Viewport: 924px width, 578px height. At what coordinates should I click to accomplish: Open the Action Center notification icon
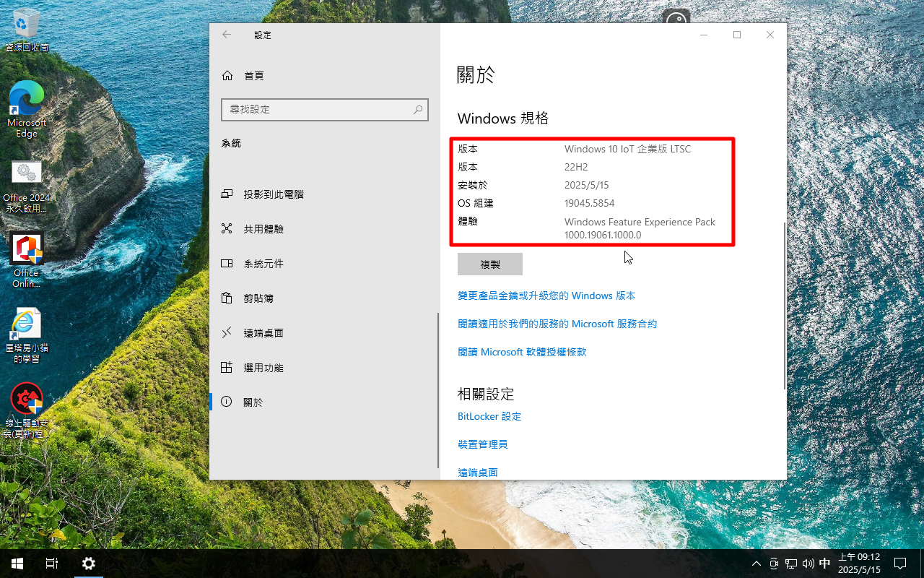click(900, 564)
